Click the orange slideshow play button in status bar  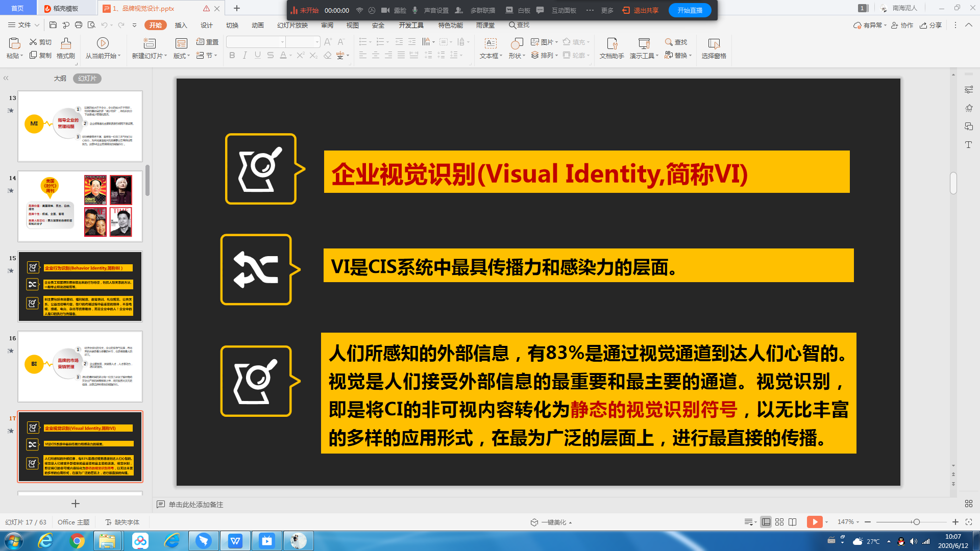coord(814,522)
